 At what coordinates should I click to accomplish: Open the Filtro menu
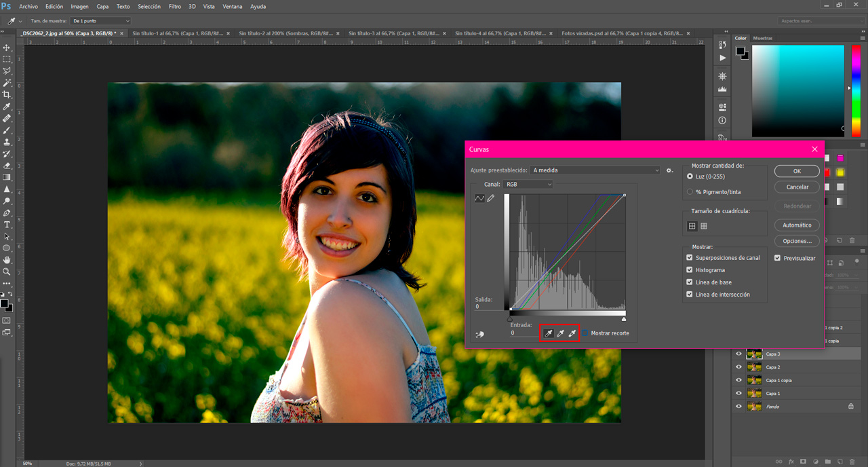tap(174, 6)
